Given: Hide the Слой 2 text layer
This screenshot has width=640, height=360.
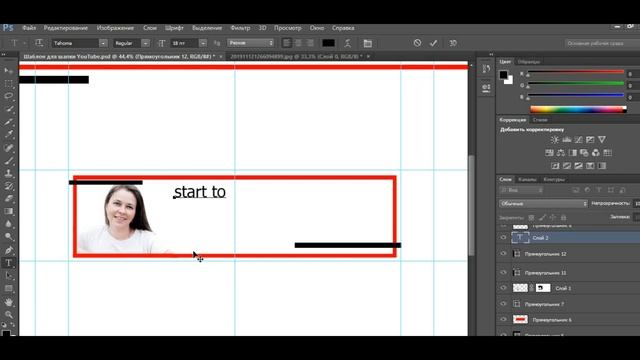Looking at the screenshot, I should click(503, 238).
